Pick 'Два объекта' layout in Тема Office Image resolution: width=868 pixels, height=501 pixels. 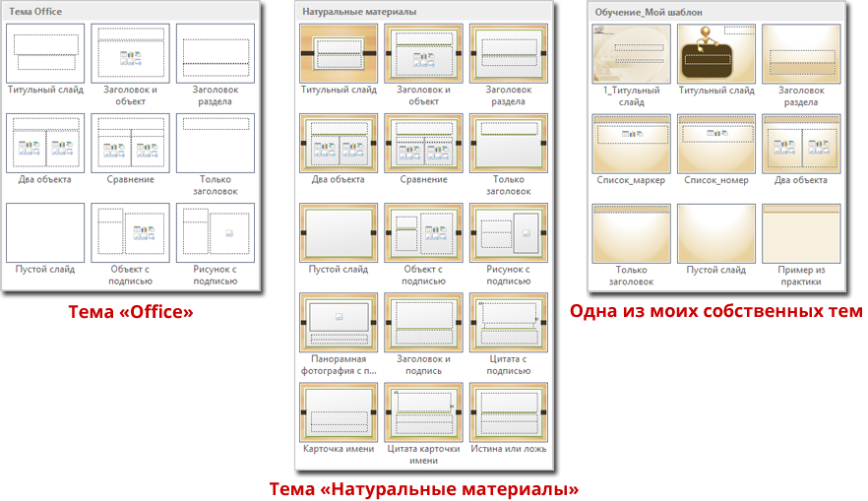[45, 144]
